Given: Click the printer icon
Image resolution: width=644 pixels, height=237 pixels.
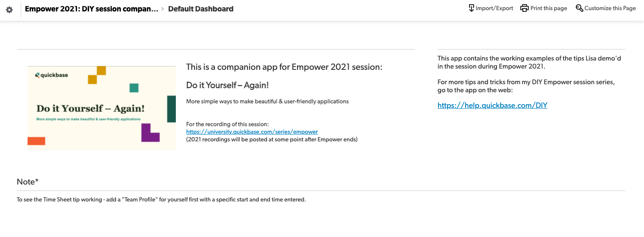Looking at the screenshot, I should 525,8.
